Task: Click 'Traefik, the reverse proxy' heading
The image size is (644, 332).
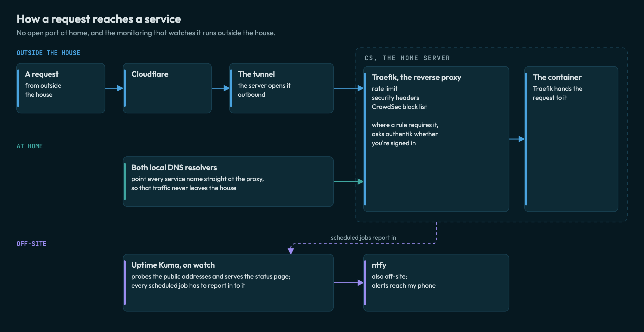Action: pos(417,77)
